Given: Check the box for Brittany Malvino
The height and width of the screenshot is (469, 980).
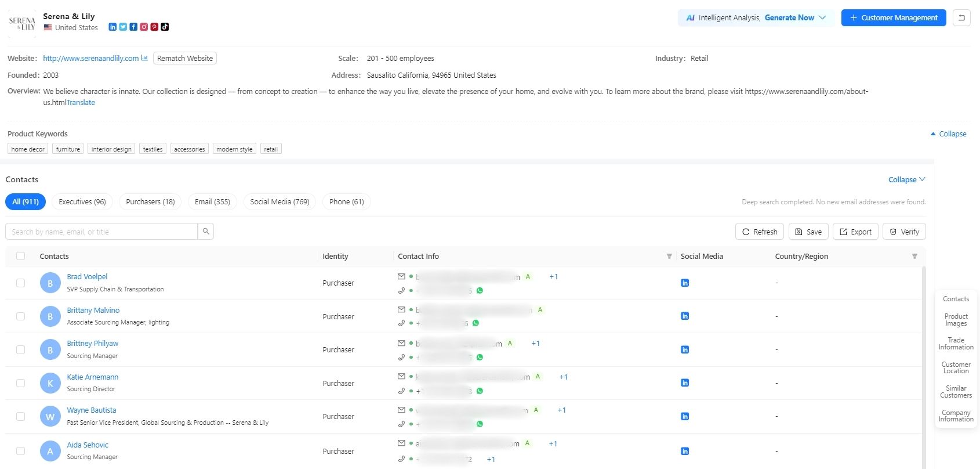Looking at the screenshot, I should click(21, 316).
